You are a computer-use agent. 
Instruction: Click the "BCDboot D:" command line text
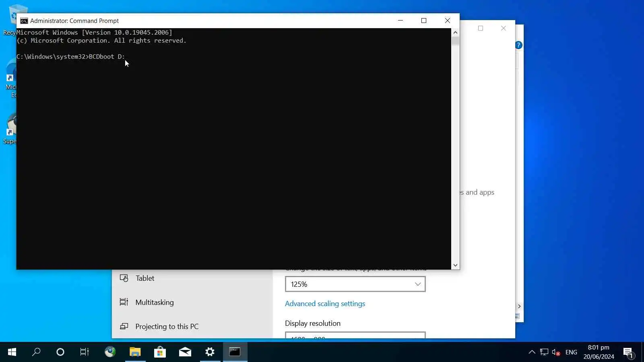(x=107, y=57)
